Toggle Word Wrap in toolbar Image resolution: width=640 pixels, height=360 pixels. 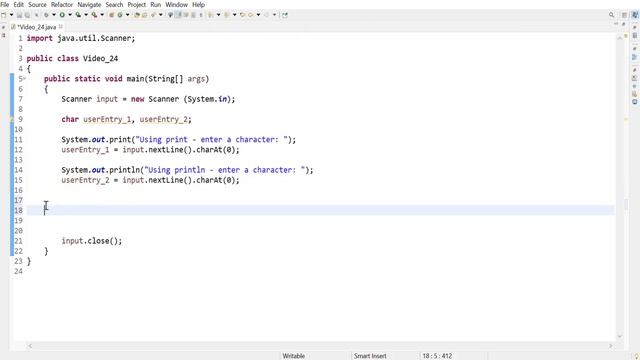186,15
